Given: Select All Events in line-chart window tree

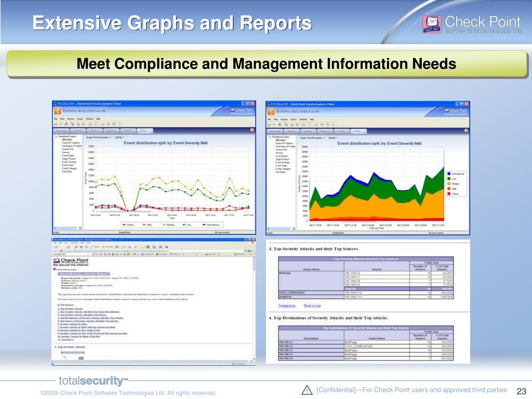Looking at the screenshot, I should 67,139.
